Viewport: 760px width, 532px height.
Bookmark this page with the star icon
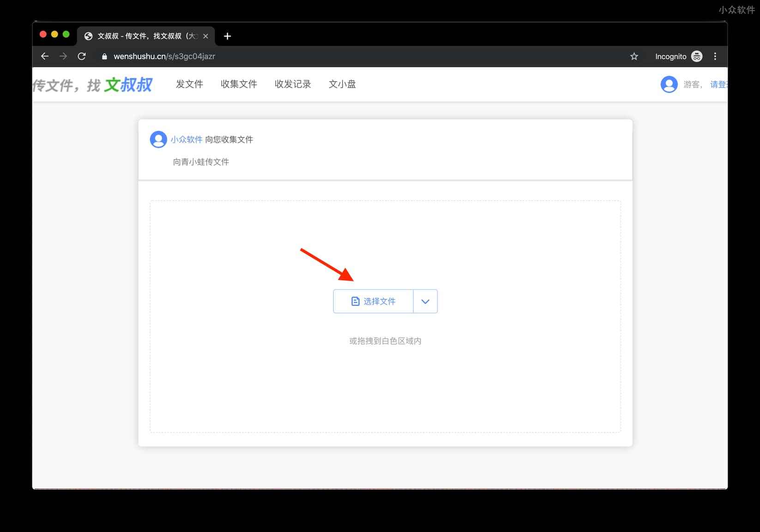click(634, 56)
